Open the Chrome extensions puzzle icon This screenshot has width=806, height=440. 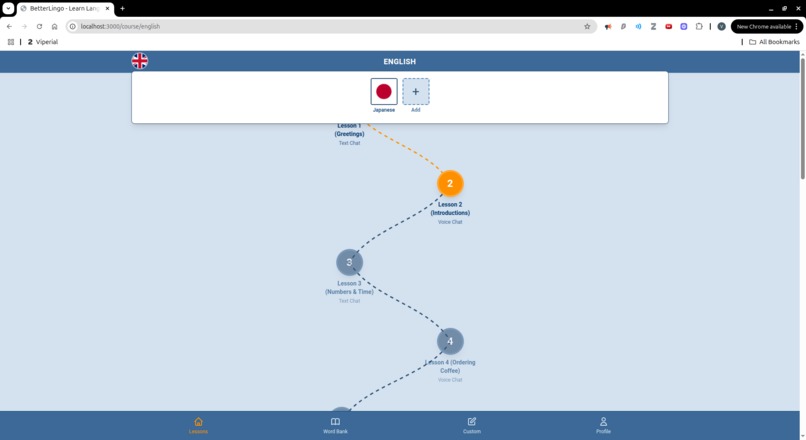click(699, 26)
